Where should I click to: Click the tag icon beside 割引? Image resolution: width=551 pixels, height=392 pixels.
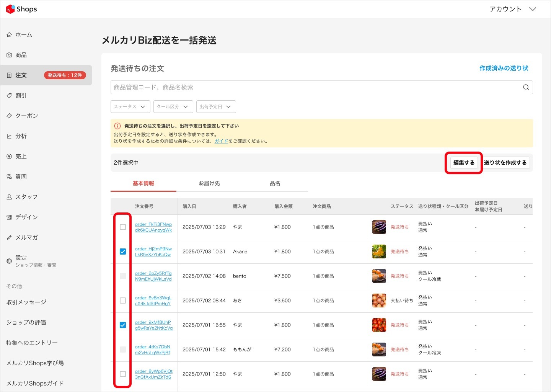tap(9, 96)
